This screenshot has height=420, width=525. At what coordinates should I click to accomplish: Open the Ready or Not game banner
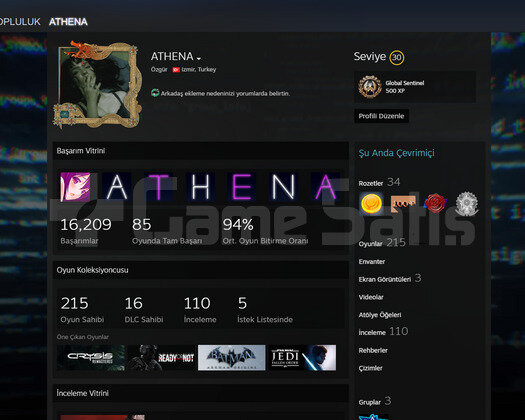tap(161, 358)
